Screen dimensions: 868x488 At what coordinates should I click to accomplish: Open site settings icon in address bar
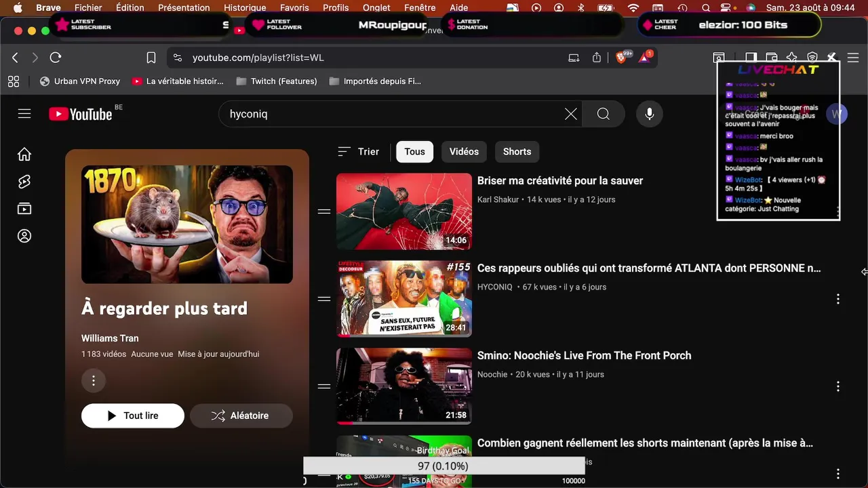[x=178, y=58]
